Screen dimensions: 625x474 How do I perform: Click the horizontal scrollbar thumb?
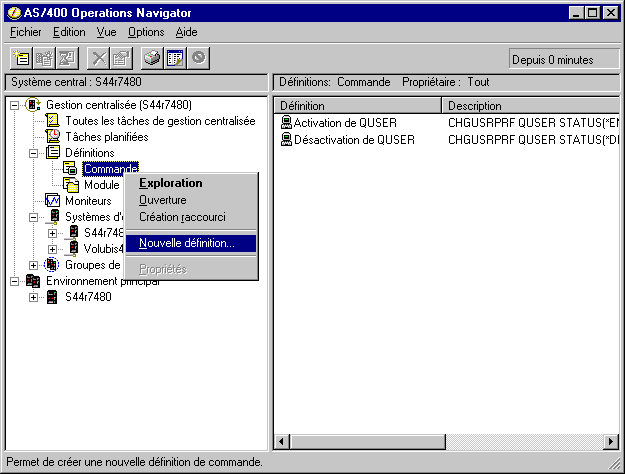[367, 442]
